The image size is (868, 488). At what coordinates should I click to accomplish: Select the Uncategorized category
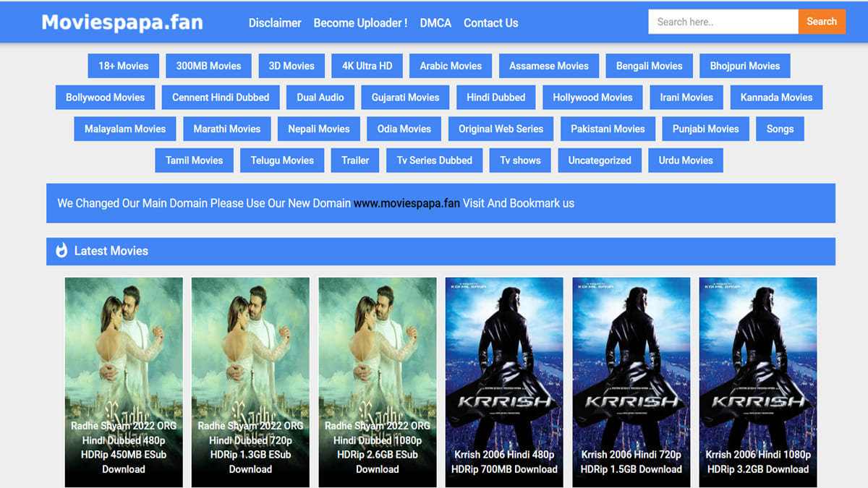pyautogui.click(x=600, y=160)
